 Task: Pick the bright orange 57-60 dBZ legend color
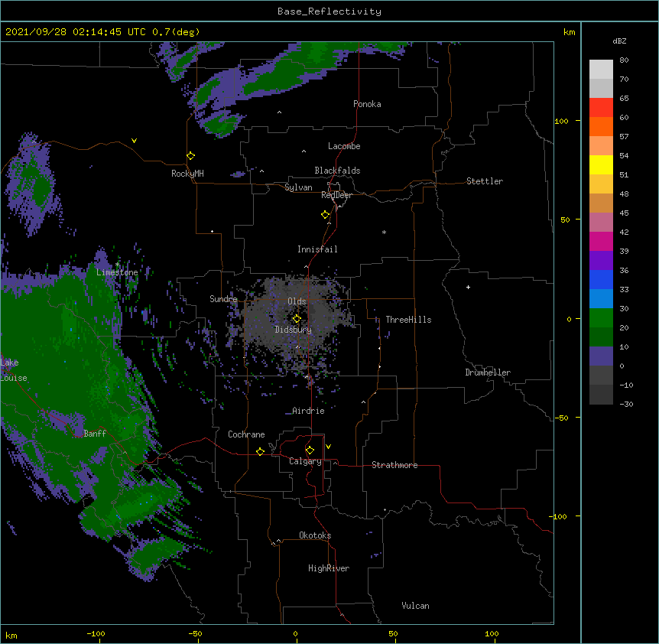601,127
